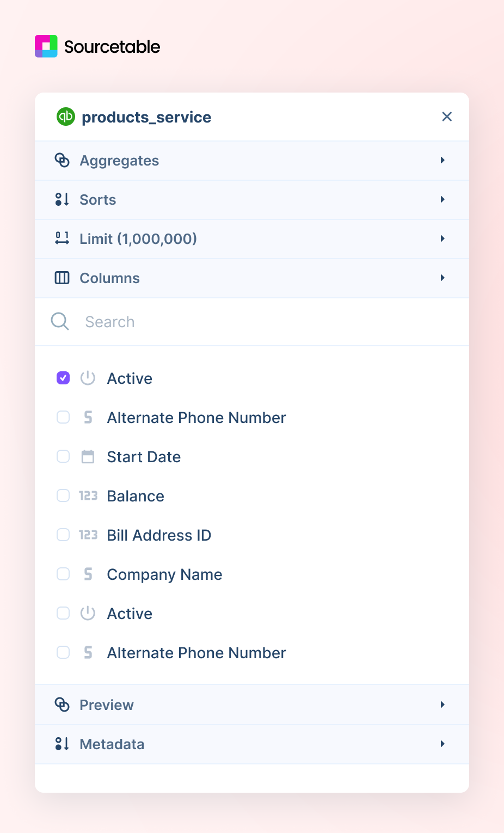The width and height of the screenshot is (504, 833).
Task: Click the Aggregates panel icon
Action: [x=63, y=160]
